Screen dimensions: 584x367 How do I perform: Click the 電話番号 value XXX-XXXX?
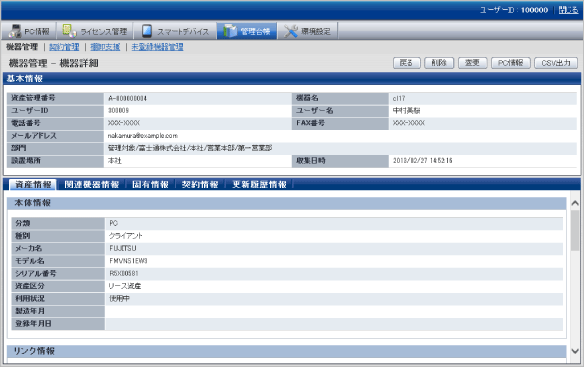click(x=124, y=123)
